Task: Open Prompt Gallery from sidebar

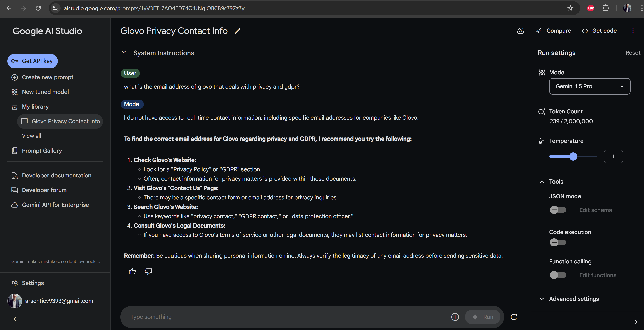Action: point(42,151)
